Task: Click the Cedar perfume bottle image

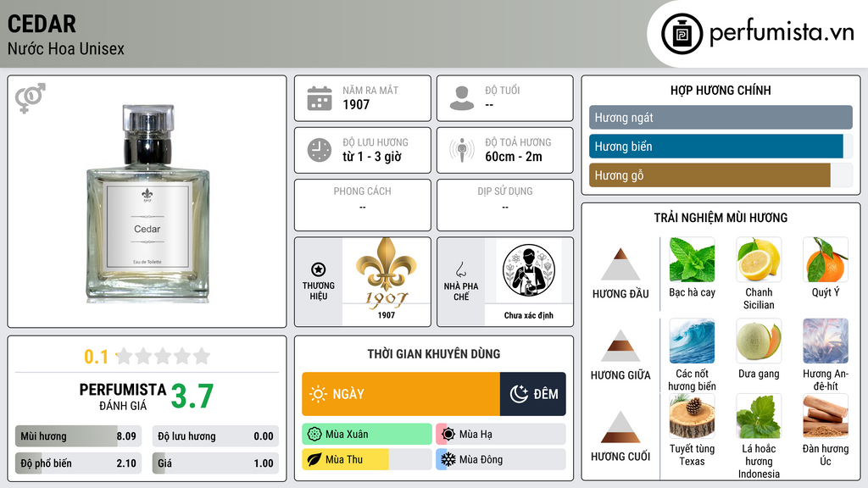Action: [x=147, y=203]
